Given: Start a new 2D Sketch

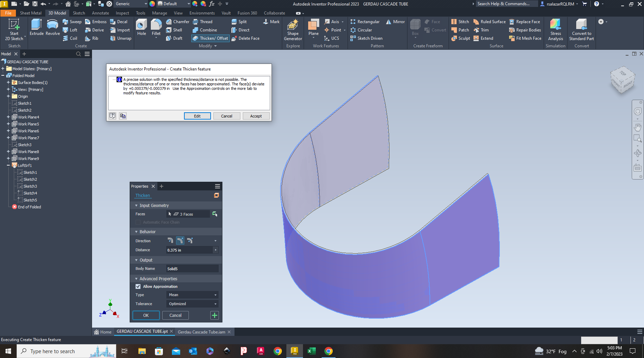Looking at the screenshot, I should coord(14,29).
